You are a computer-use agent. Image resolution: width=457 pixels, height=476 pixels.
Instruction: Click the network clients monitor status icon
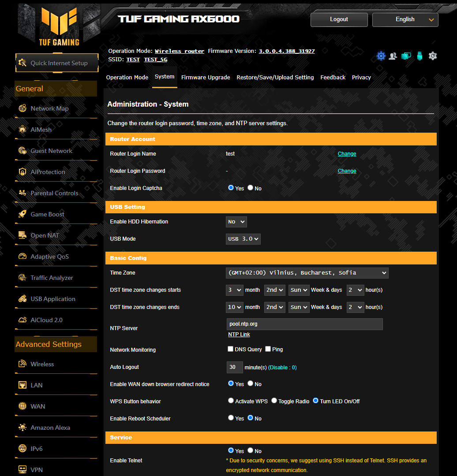pos(406,56)
